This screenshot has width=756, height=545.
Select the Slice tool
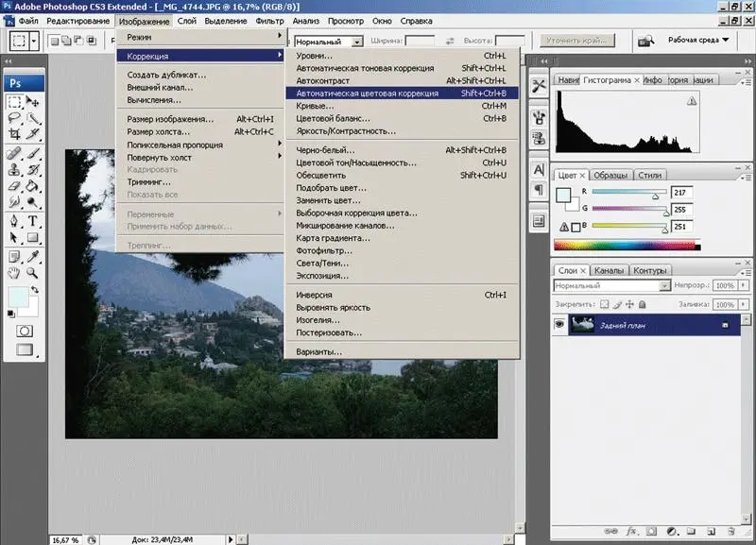[x=33, y=134]
